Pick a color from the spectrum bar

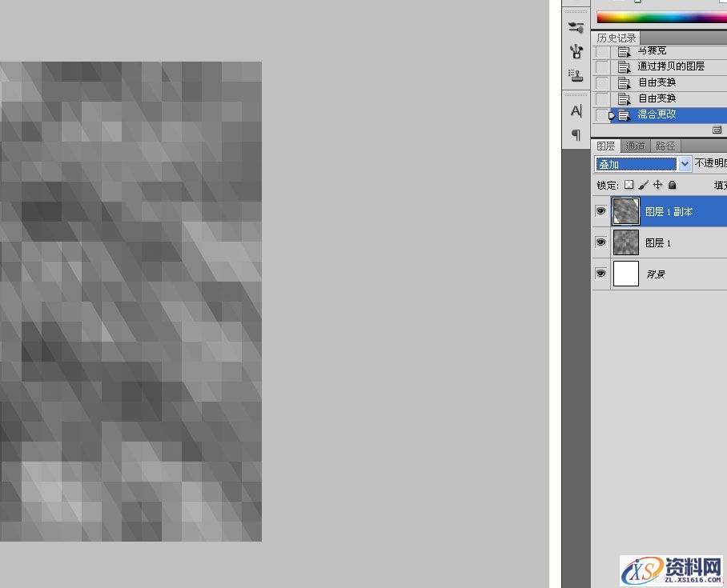coord(657,18)
